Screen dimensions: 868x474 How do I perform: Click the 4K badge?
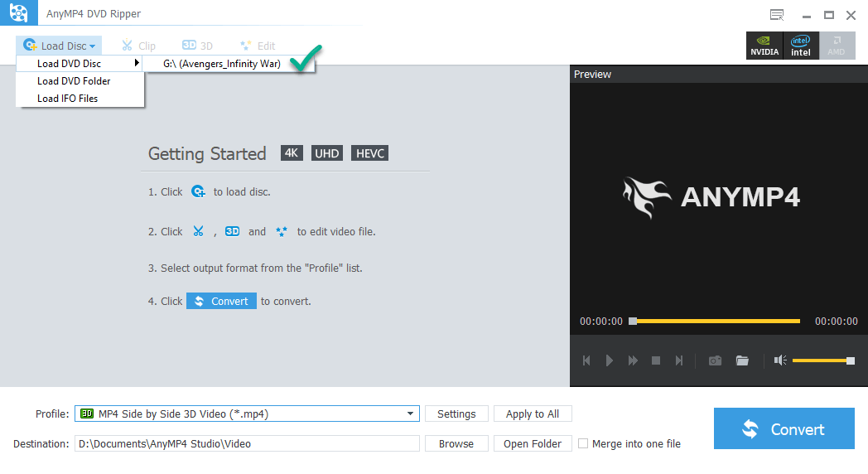pos(292,152)
